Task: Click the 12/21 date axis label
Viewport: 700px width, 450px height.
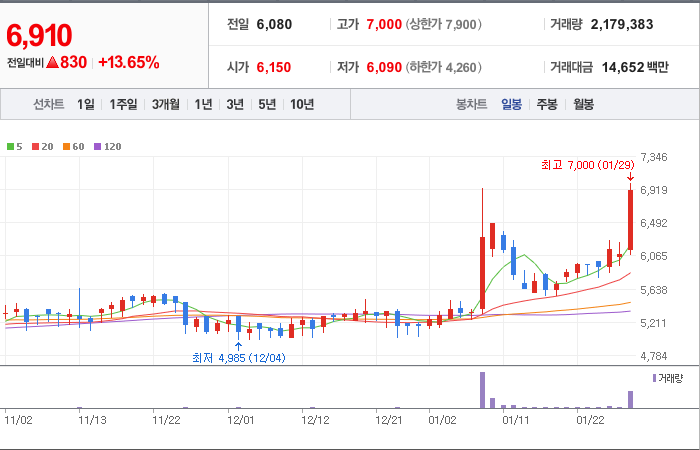Action: coord(389,421)
